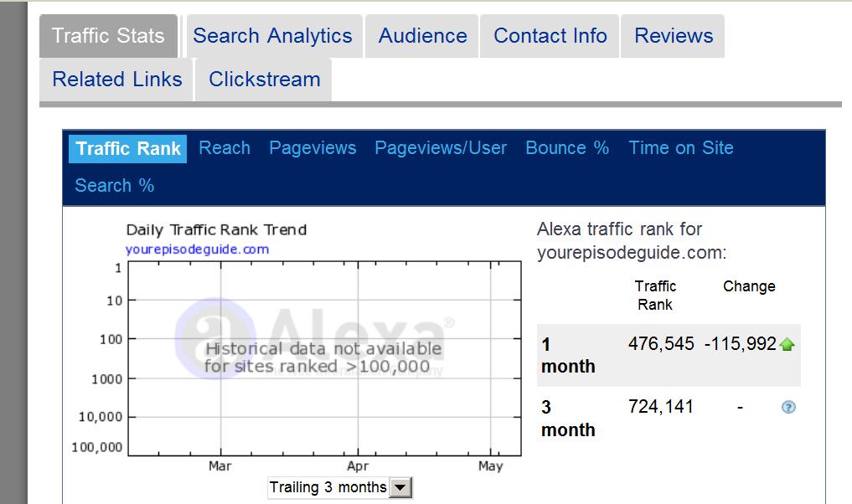View the Search % metric
The image size is (852, 504).
115,185
